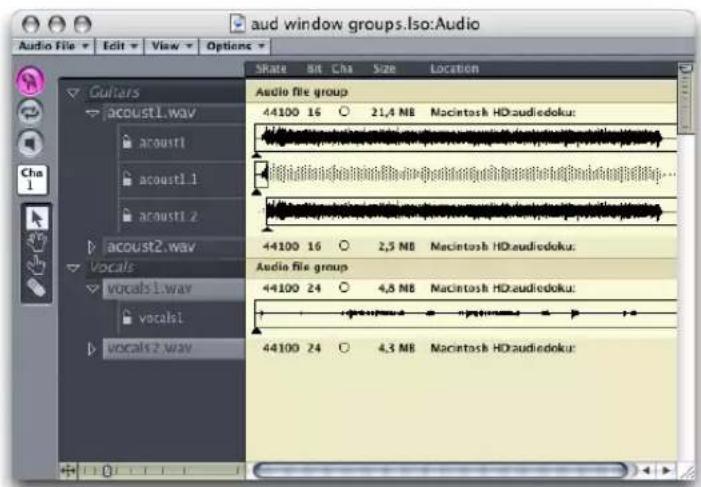The width and height of the screenshot is (701, 487).
Task: Click the 21,4 MB size value
Action: pyautogui.click(x=393, y=112)
